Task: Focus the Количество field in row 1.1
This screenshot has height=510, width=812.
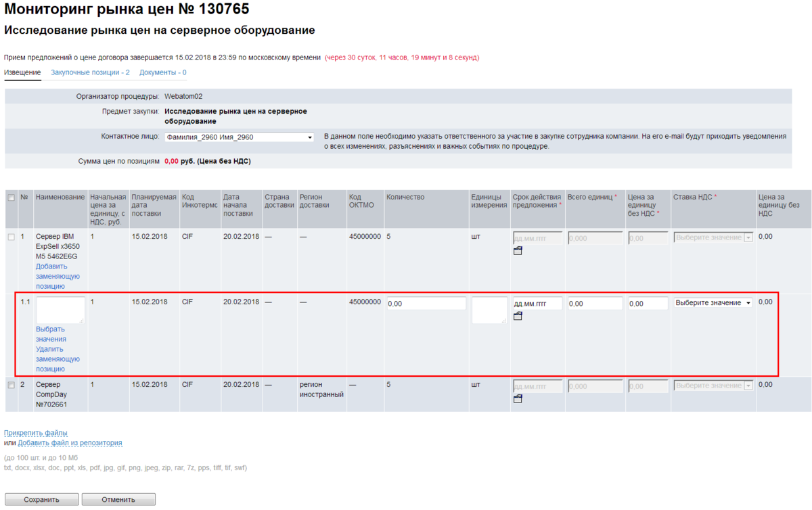Action: [426, 304]
